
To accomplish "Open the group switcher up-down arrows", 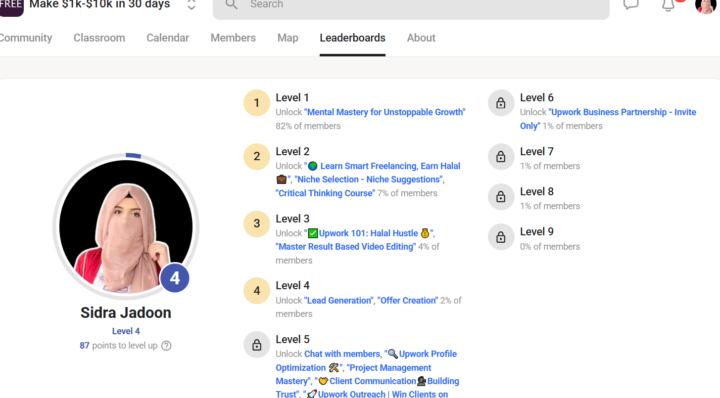I will tap(191, 5).
